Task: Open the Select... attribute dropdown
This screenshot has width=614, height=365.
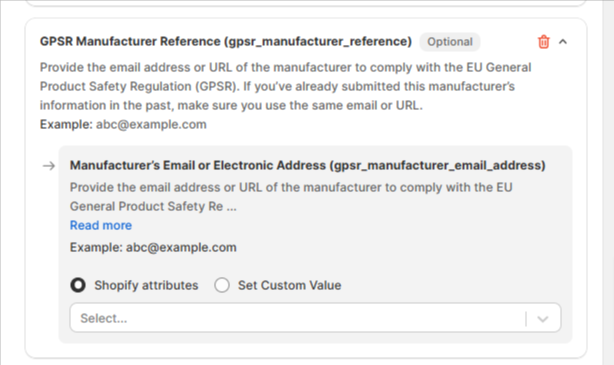Action: point(316,318)
